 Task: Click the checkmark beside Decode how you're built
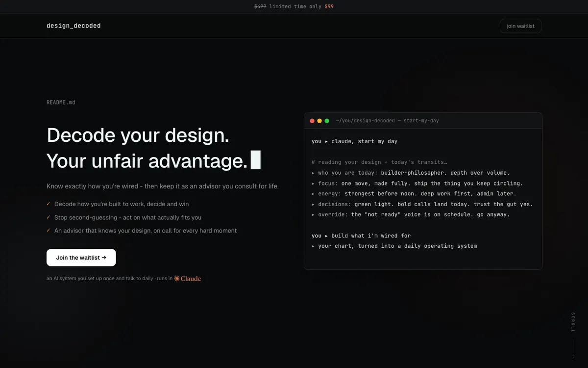click(49, 204)
